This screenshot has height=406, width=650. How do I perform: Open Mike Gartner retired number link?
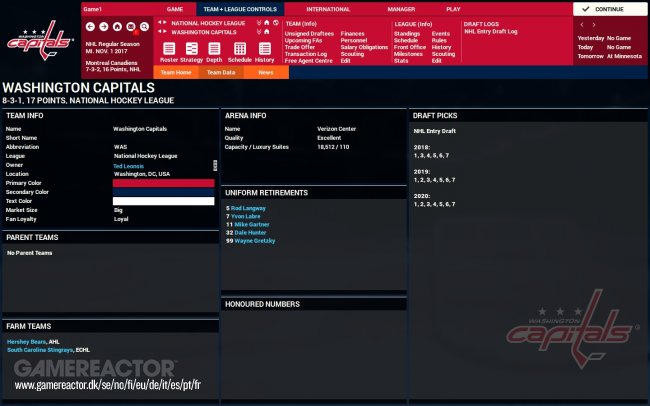[252, 224]
